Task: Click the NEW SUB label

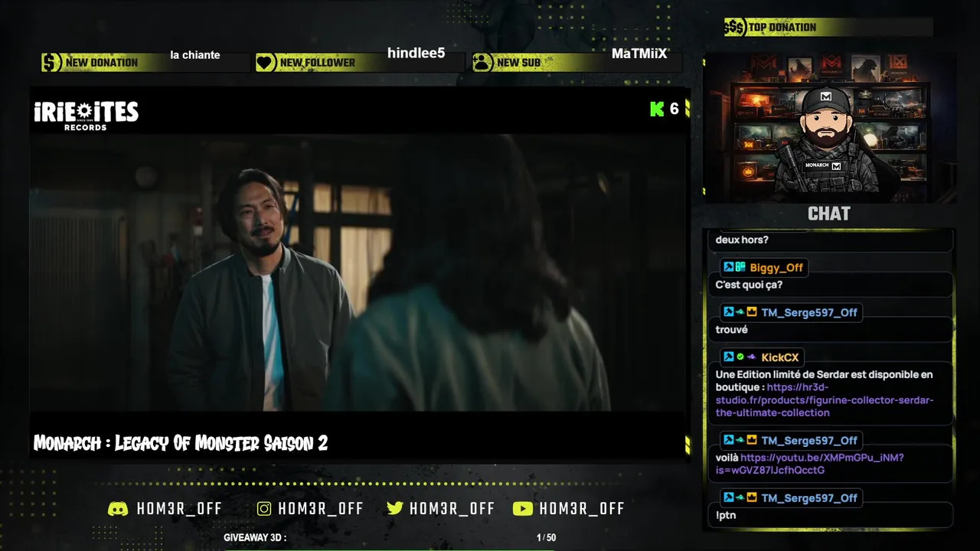Action: pyautogui.click(x=518, y=63)
